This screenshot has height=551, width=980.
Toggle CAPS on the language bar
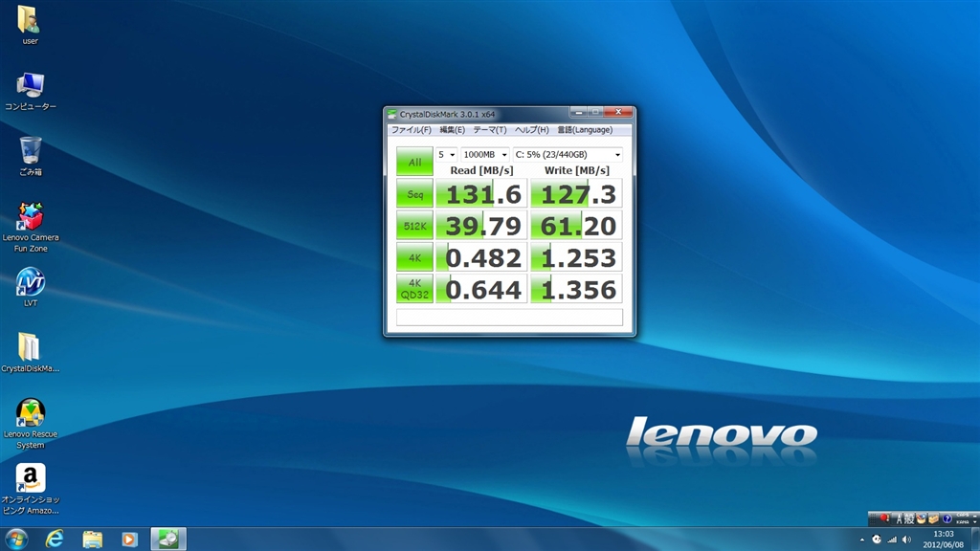click(963, 515)
